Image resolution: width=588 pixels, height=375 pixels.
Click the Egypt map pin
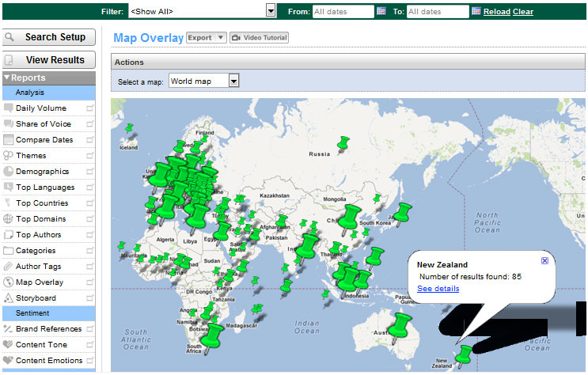tap(222, 232)
